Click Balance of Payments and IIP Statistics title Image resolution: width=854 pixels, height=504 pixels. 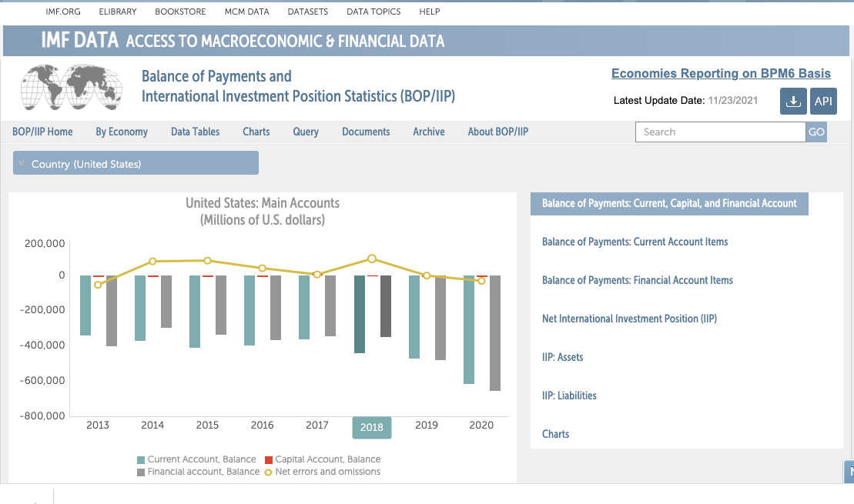298,86
